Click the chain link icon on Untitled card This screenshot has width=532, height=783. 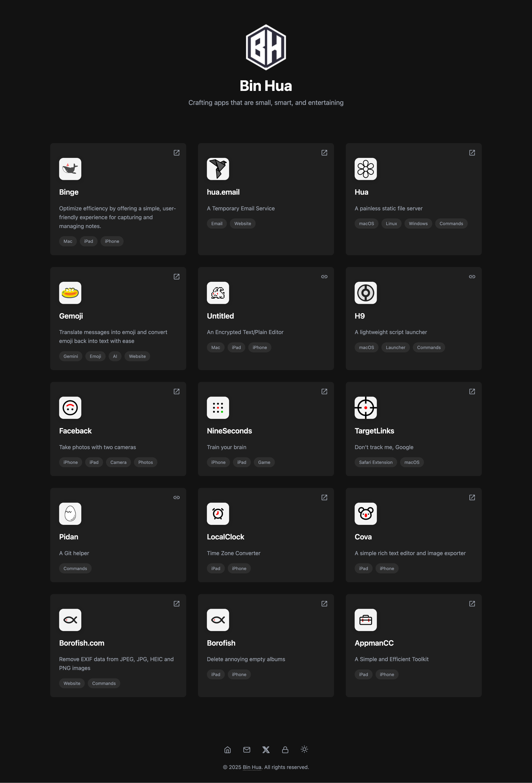(324, 277)
